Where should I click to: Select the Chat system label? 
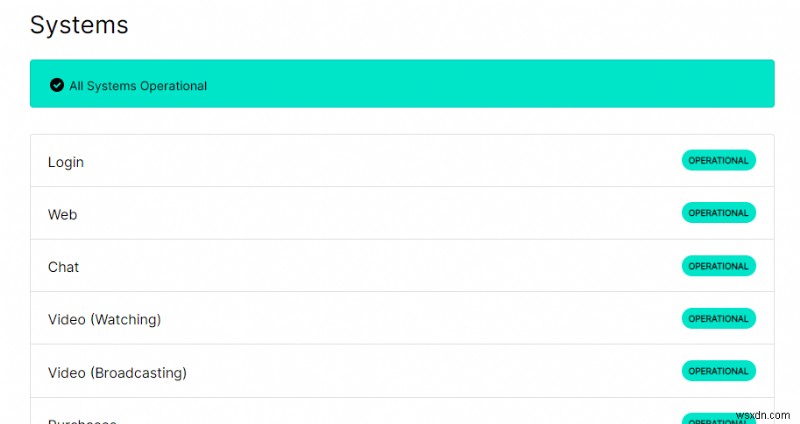pos(63,267)
